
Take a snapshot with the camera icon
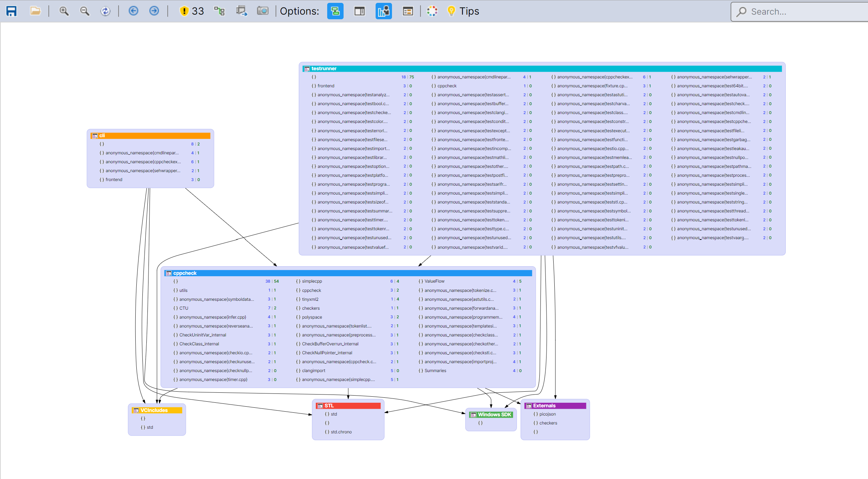[x=263, y=11]
